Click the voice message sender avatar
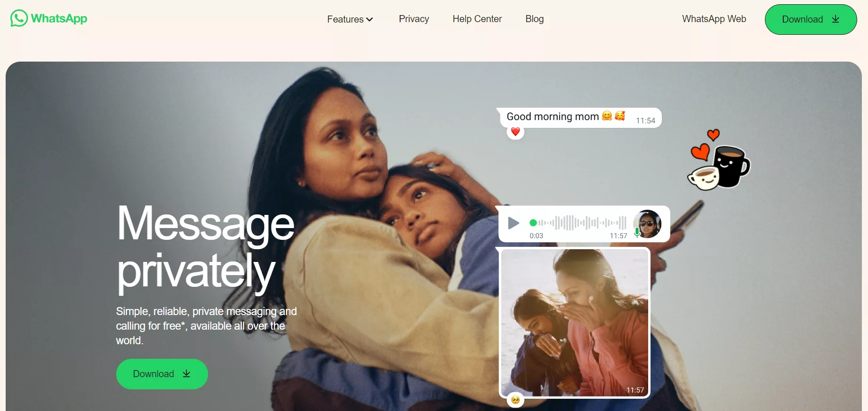Viewport: 868px width, 411px height. [647, 224]
